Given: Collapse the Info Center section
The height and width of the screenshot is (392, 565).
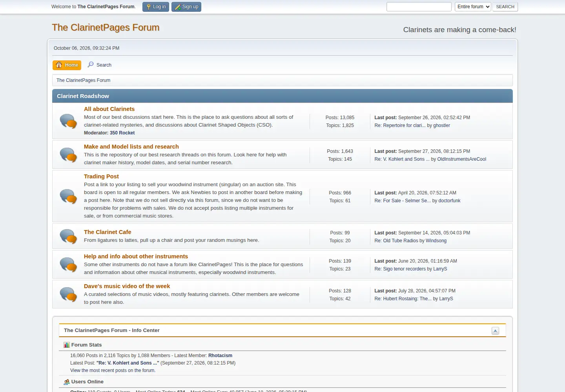Looking at the screenshot, I should (x=495, y=331).
